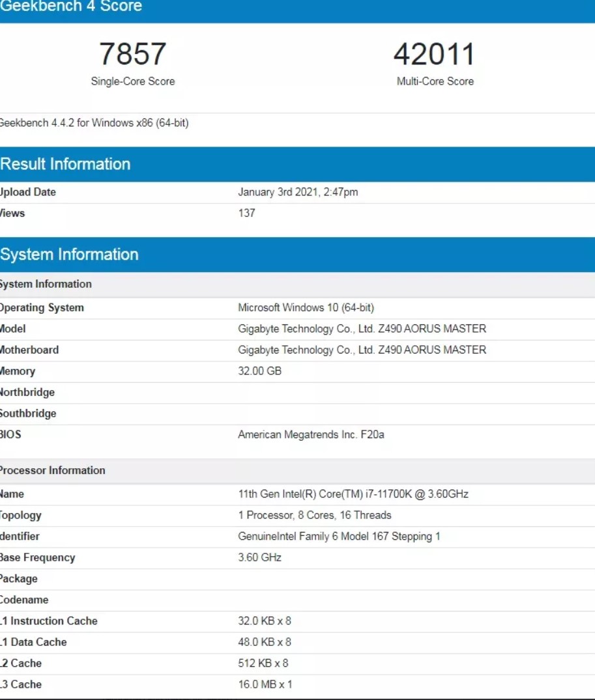Click the American Megatrends Inc. F20a BIOS value
The width and height of the screenshot is (595, 700).
click(311, 434)
